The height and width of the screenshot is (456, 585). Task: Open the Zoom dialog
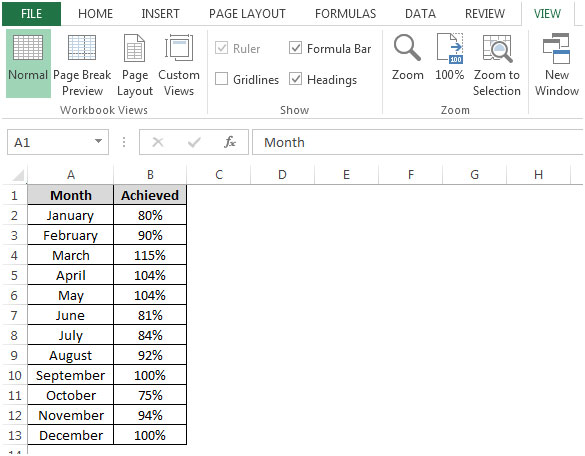click(x=407, y=57)
